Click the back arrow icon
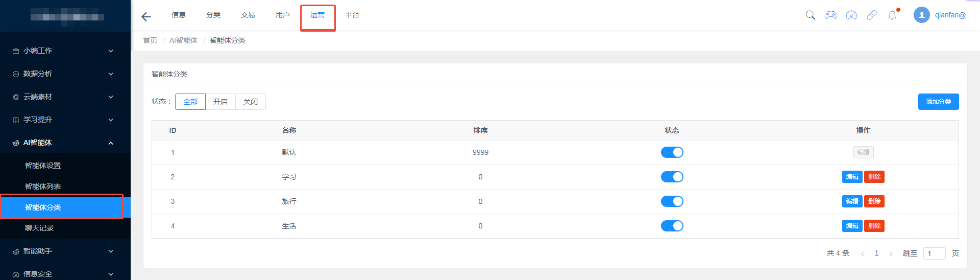The width and height of the screenshot is (980, 280). click(146, 17)
